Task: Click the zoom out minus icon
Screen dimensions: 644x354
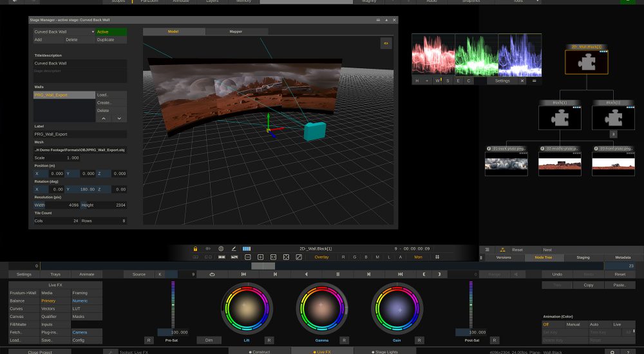Action: click(x=248, y=257)
